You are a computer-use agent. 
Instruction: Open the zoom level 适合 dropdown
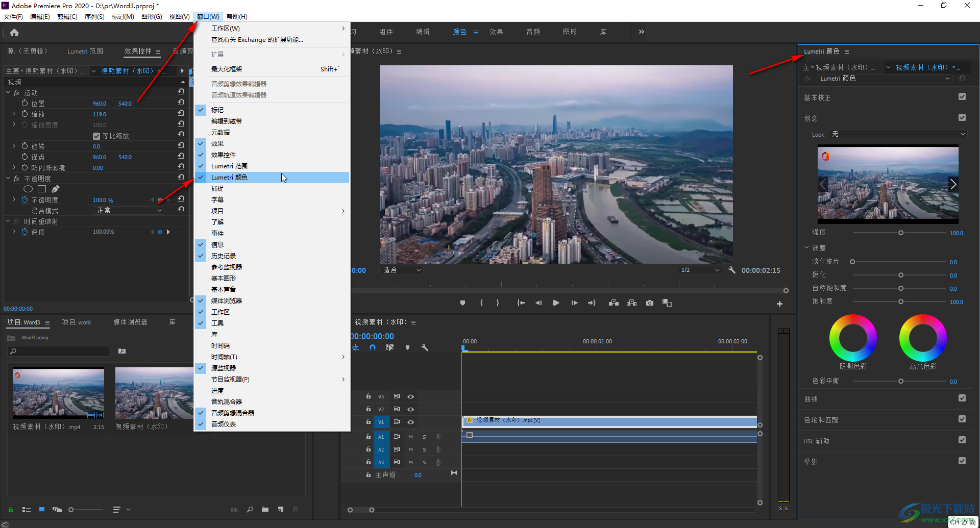pos(402,270)
